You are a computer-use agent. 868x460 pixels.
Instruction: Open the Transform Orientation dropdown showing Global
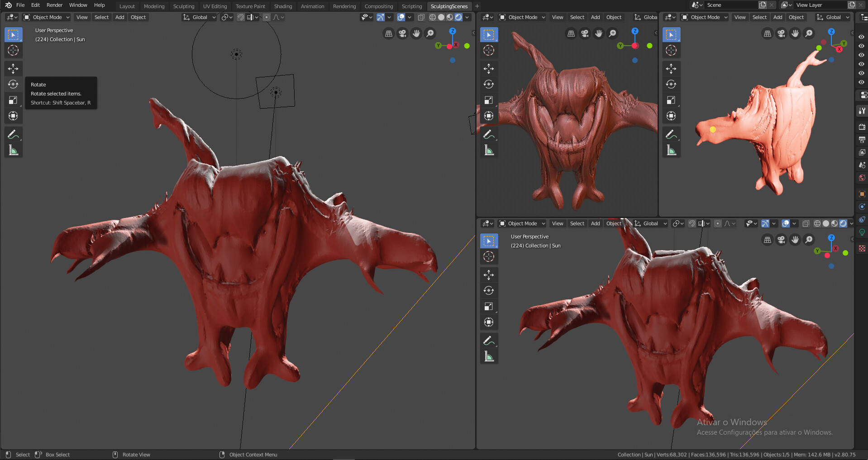tap(199, 17)
